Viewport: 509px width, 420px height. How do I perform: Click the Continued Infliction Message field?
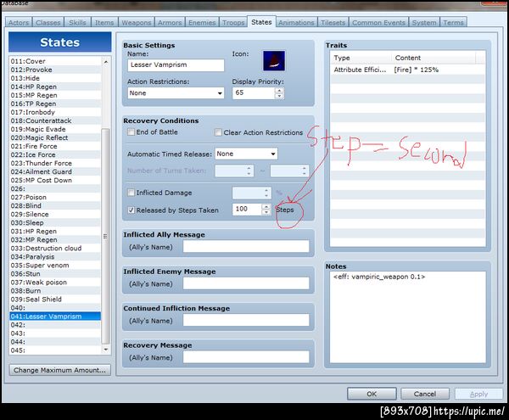246,320
